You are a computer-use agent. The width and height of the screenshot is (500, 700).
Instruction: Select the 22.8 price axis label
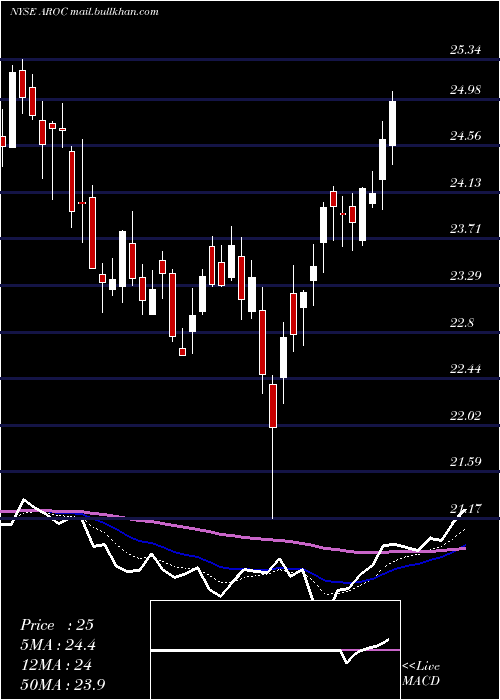coord(462,323)
